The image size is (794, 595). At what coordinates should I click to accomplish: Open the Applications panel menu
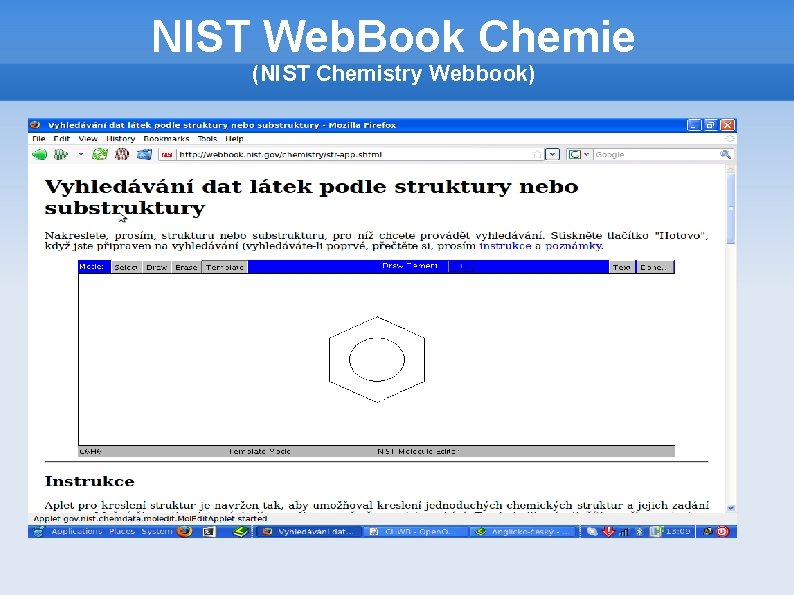[76, 531]
